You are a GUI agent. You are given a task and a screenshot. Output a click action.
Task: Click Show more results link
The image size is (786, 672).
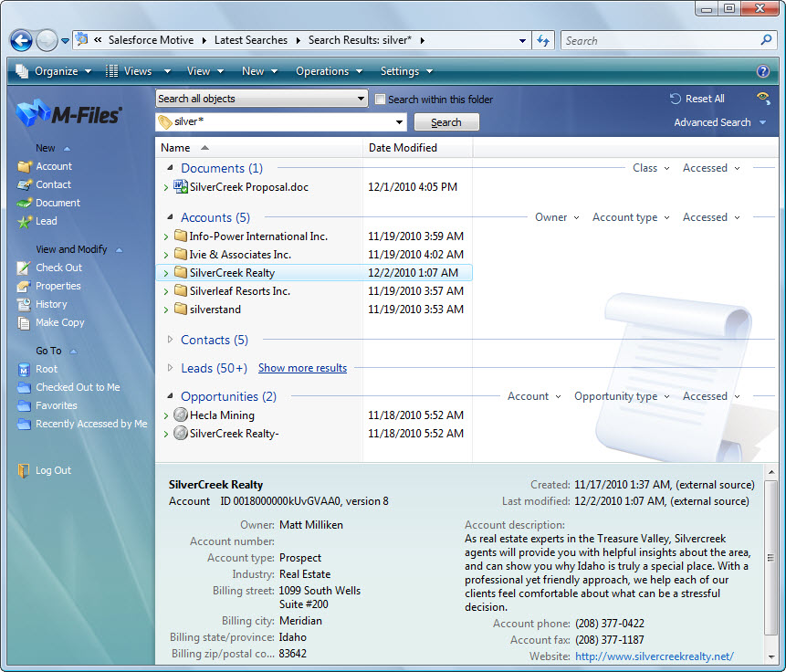pos(302,368)
